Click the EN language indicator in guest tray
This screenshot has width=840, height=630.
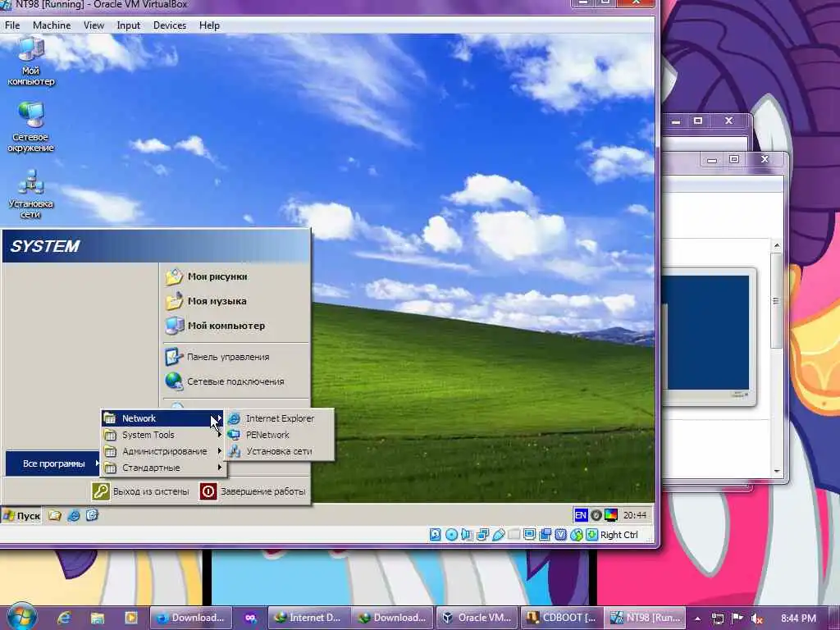581,515
